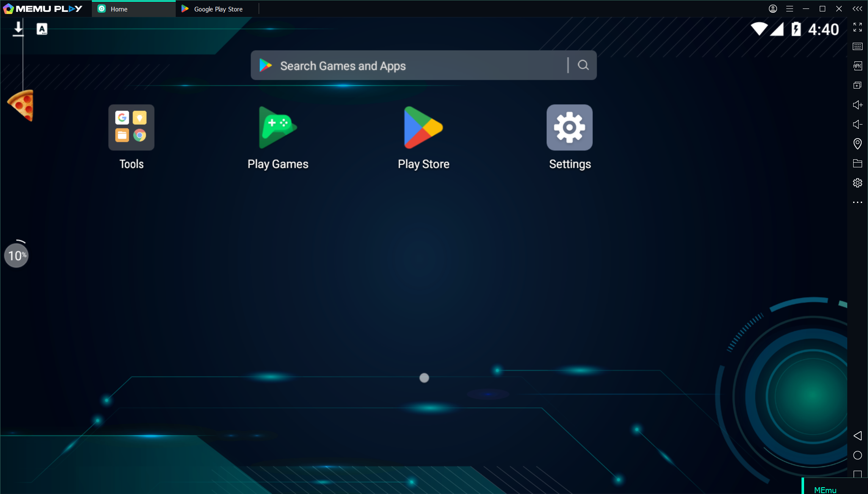Viewport: 868px width, 494px height.
Task: Switch to Google Play Store tab
Action: (218, 9)
